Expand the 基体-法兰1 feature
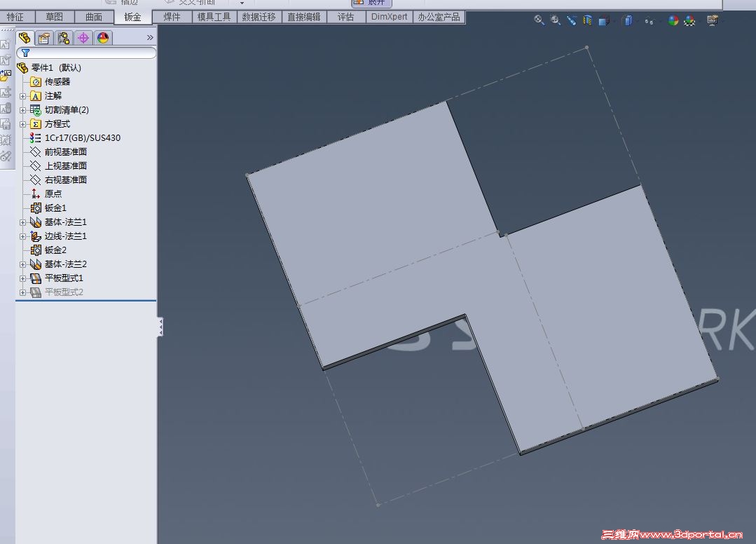Screen dimensions: 756x544 [22, 222]
